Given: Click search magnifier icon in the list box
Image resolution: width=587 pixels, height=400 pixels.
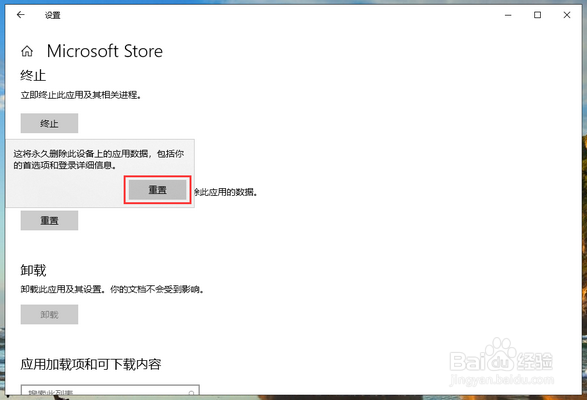Looking at the screenshot, I should coord(191,393).
